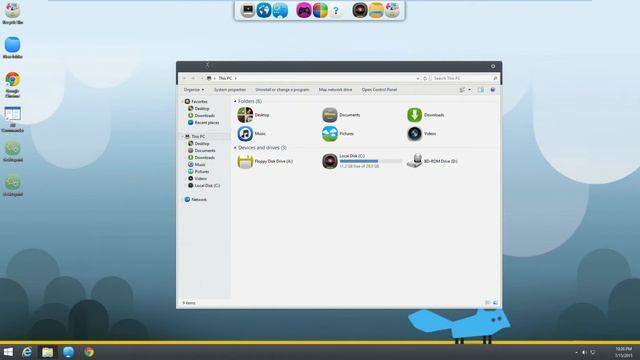
Task: Click the question mark help icon in dock
Action: pyautogui.click(x=336, y=11)
